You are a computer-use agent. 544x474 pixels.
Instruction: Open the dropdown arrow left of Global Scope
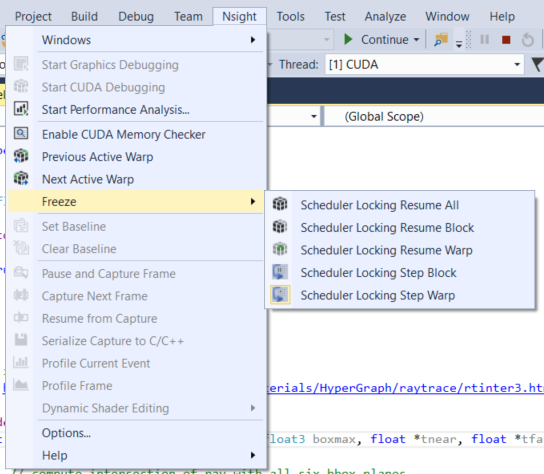314,117
